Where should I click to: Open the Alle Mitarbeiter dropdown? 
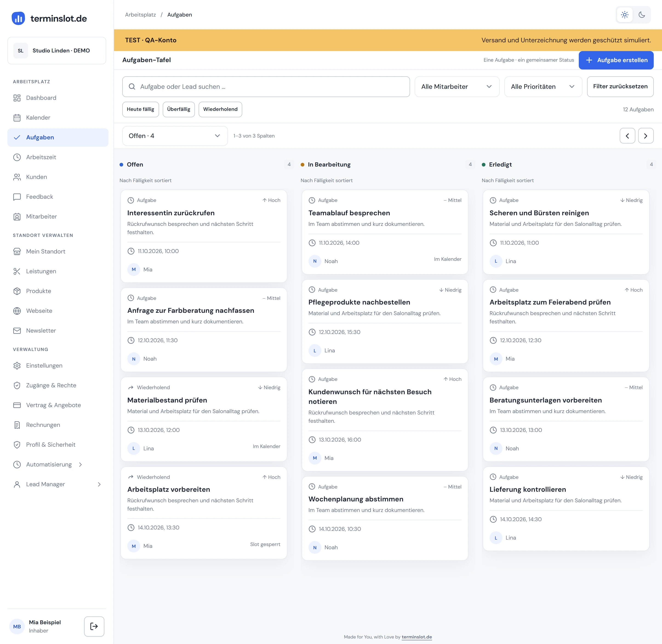pos(457,86)
